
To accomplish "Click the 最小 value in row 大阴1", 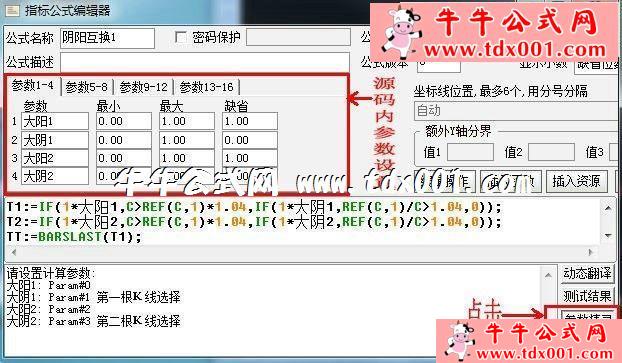I will [123, 140].
